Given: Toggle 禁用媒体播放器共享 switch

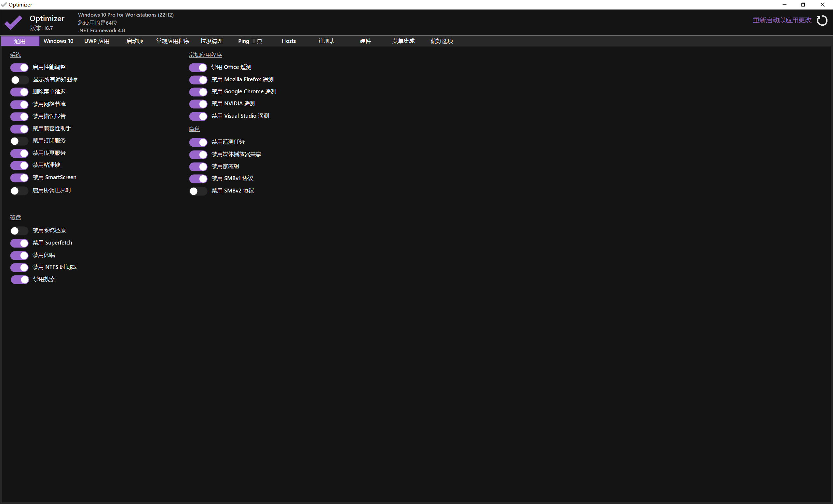Looking at the screenshot, I should click(x=198, y=155).
